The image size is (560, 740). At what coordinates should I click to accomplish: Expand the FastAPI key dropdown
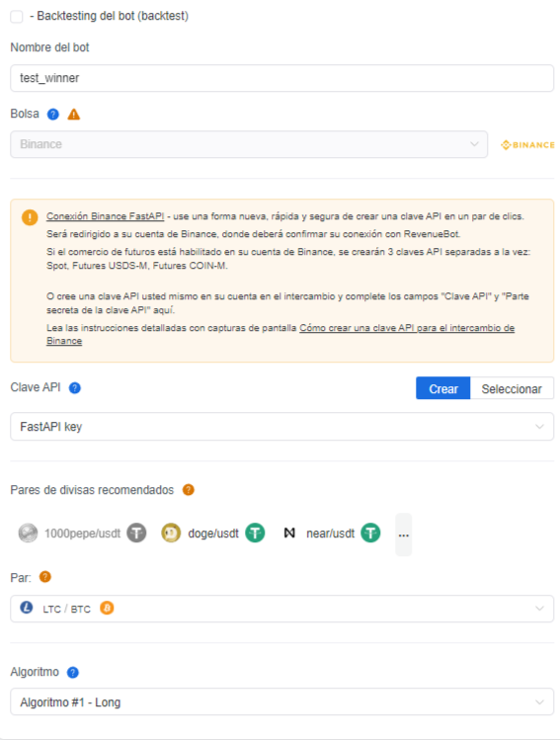click(x=282, y=427)
